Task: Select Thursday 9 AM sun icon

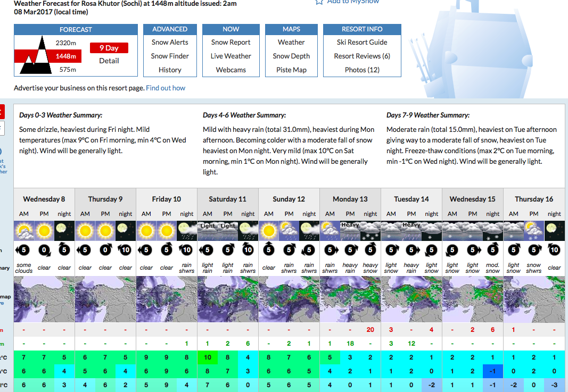Action: [85, 230]
